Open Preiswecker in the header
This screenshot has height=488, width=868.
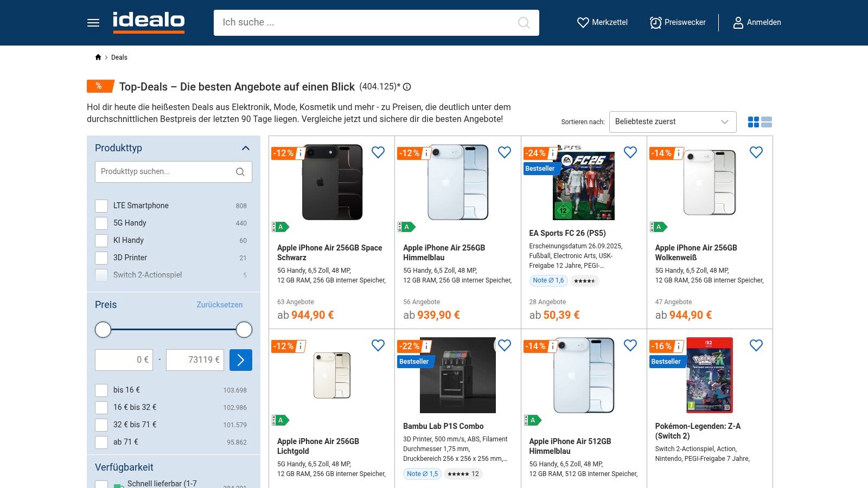pyautogui.click(x=678, y=23)
